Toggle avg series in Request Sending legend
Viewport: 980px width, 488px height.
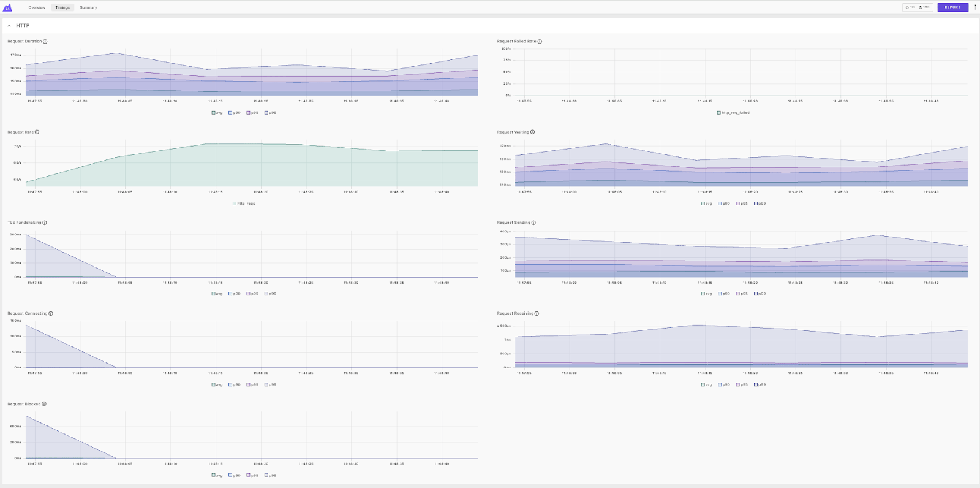707,294
